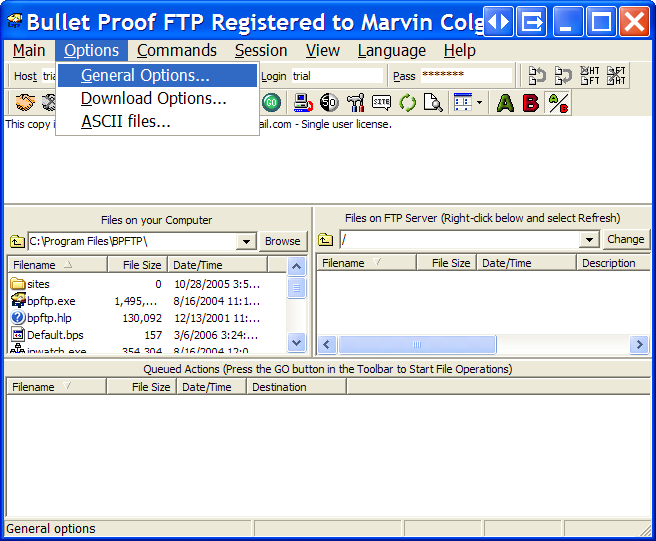Go up one folder on local computer
656x541 pixels.
click(17, 241)
